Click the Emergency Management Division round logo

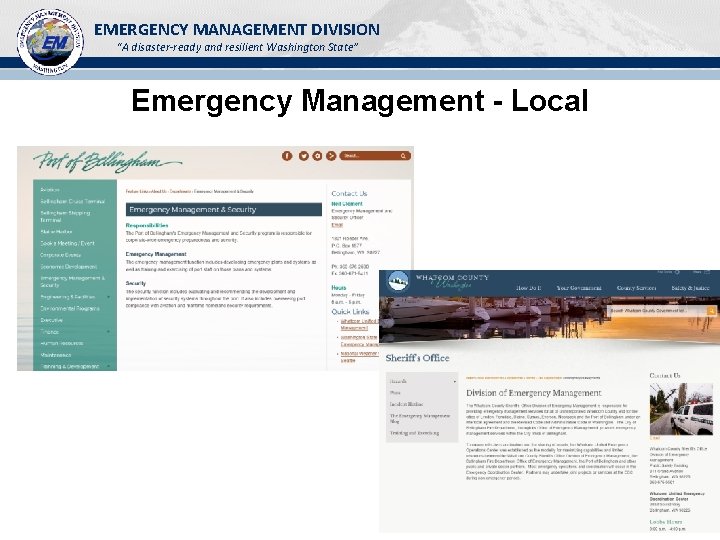[50, 42]
